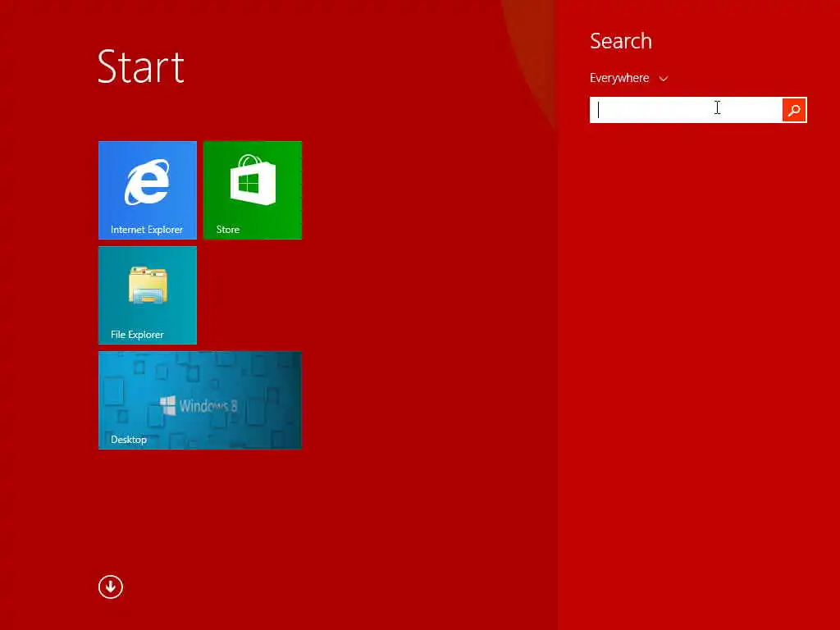The width and height of the screenshot is (840, 630).
Task: Focus the Search text box
Action: pos(687,110)
